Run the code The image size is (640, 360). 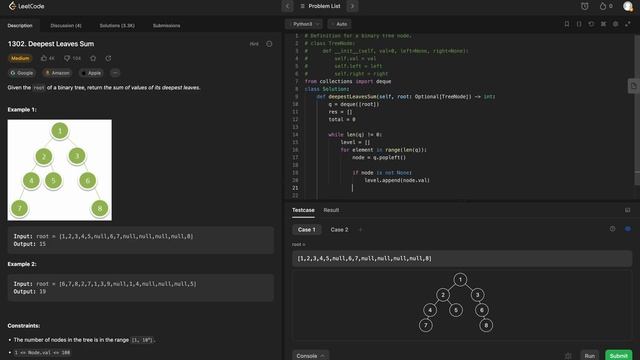click(x=589, y=356)
